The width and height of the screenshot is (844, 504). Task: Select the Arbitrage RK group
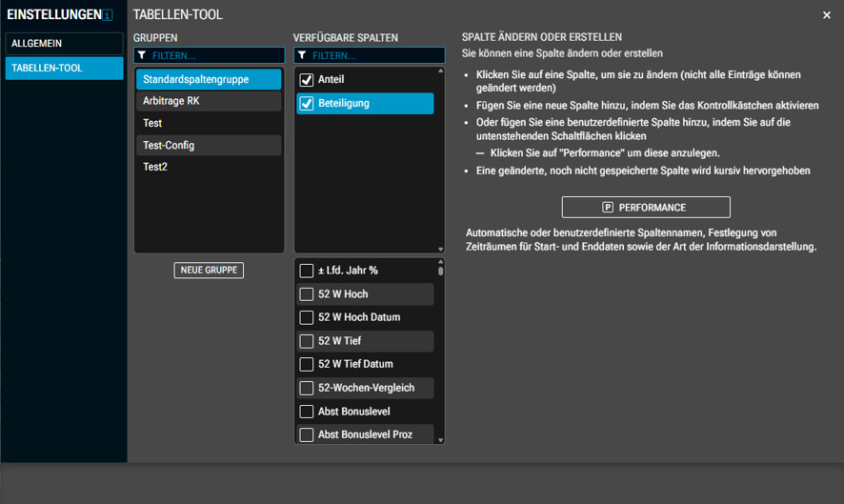click(x=209, y=101)
